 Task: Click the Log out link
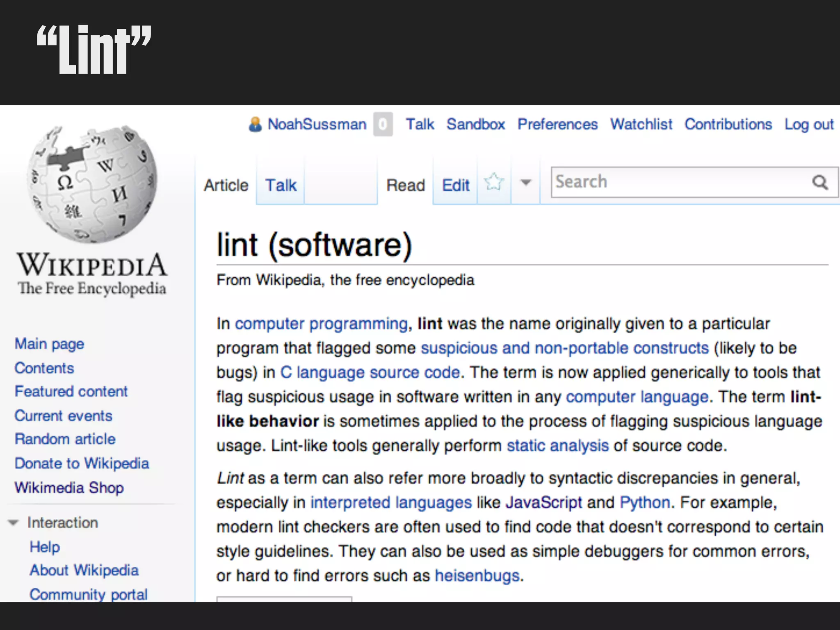click(809, 124)
